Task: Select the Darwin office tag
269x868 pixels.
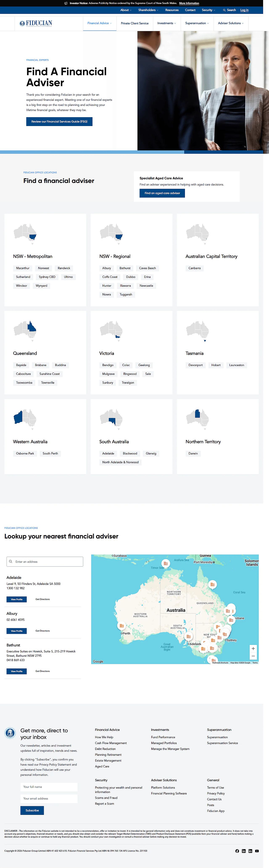Action: tap(193, 454)
